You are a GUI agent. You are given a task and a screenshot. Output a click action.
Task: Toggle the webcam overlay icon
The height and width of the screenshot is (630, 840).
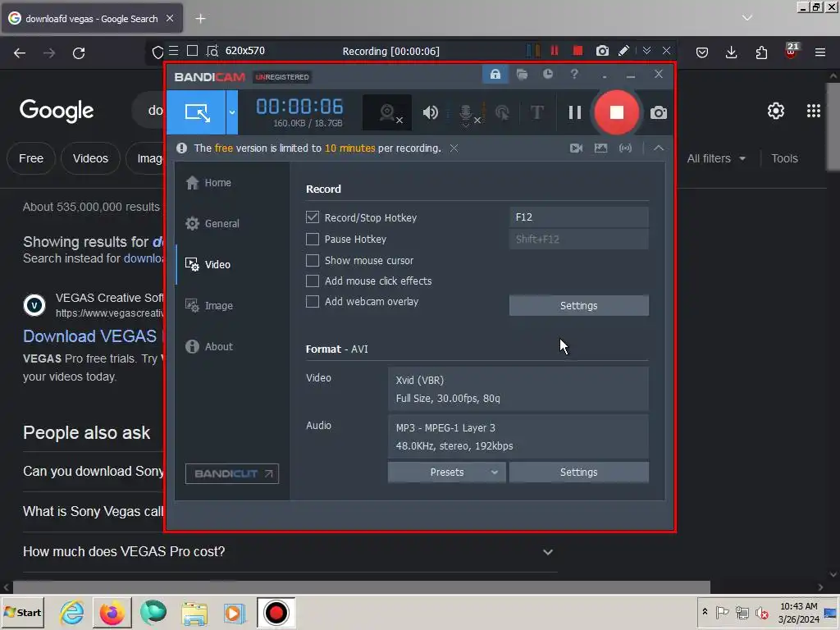tap(388, 112)
